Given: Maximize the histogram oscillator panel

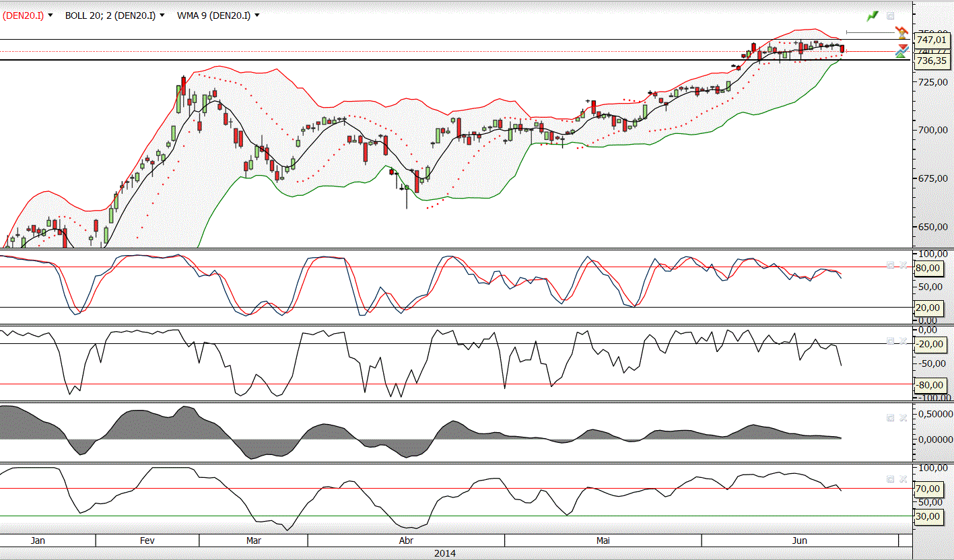Looking at the screenshot, I should point(890,418).
